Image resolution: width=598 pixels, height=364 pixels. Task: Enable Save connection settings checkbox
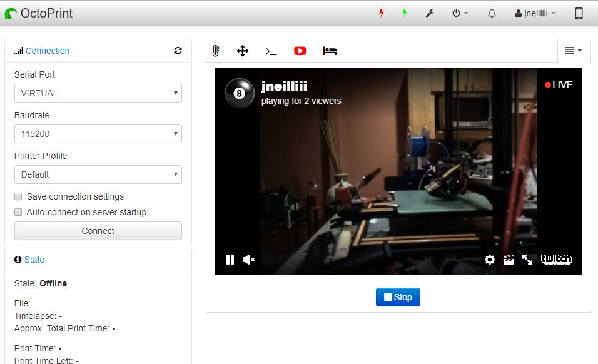tap(18, 196)
